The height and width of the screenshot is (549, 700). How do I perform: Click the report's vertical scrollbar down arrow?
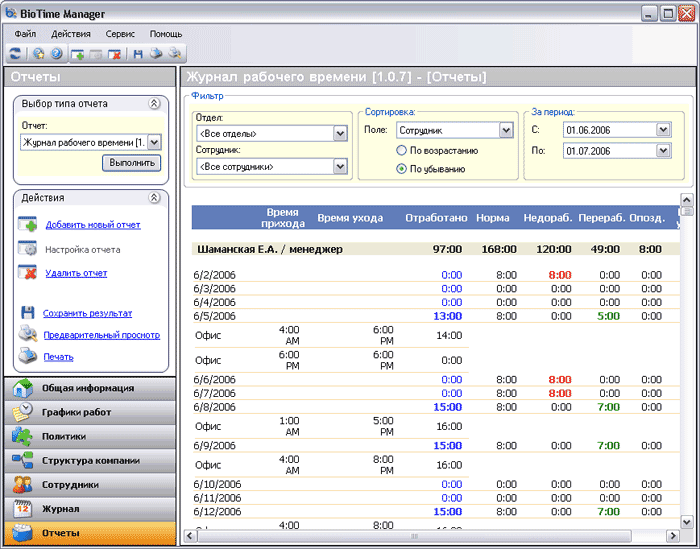[687, 522]
